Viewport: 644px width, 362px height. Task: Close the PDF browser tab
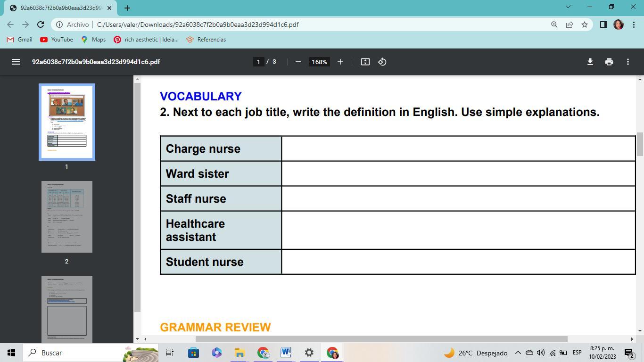click(109, 8)
